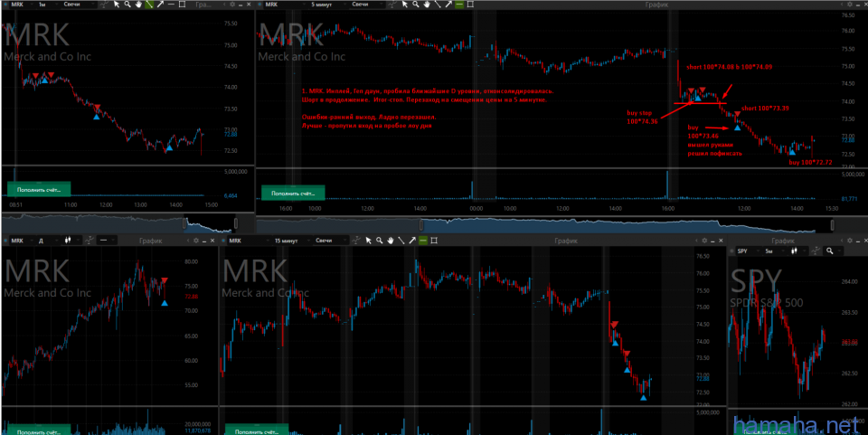Open the indicators icon in the 5-minute chart toolbar
868x435 pixels.
click(392, 5)
